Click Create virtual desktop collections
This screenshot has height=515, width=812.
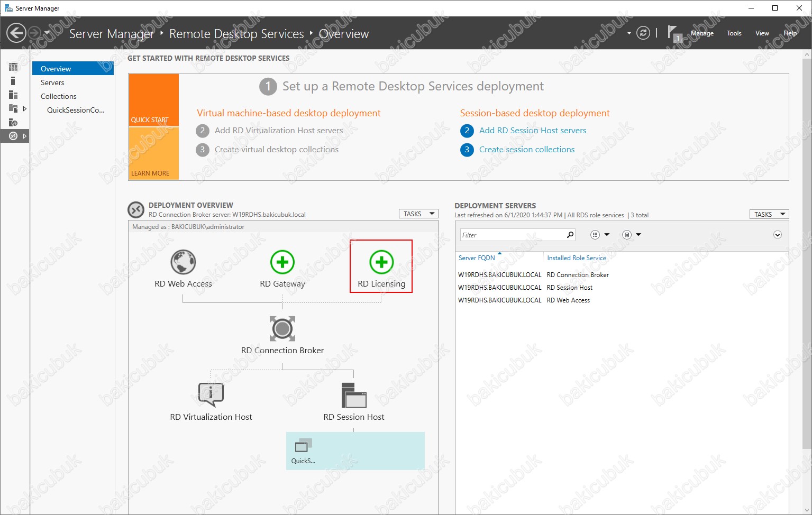277,150
